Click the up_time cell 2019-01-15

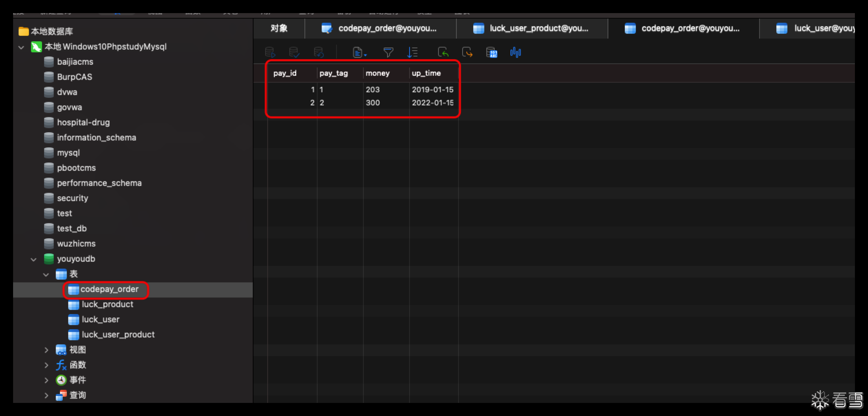click(434, 90)
